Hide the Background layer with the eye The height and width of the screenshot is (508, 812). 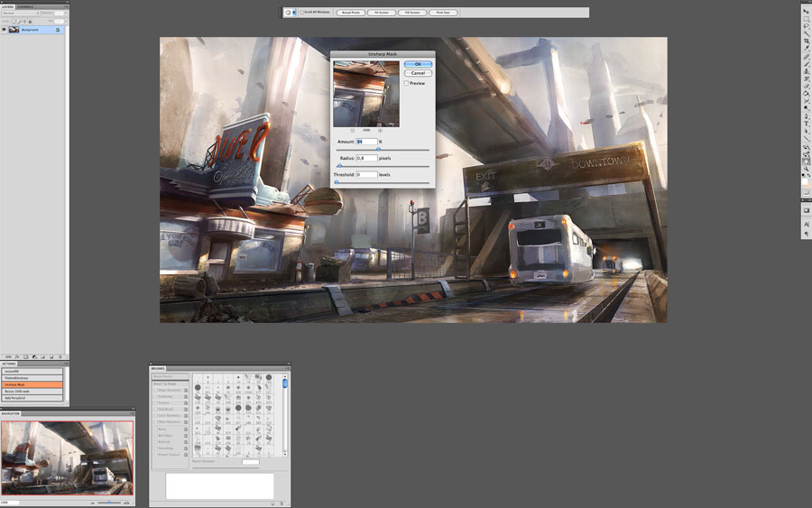[x=5, y=30]
